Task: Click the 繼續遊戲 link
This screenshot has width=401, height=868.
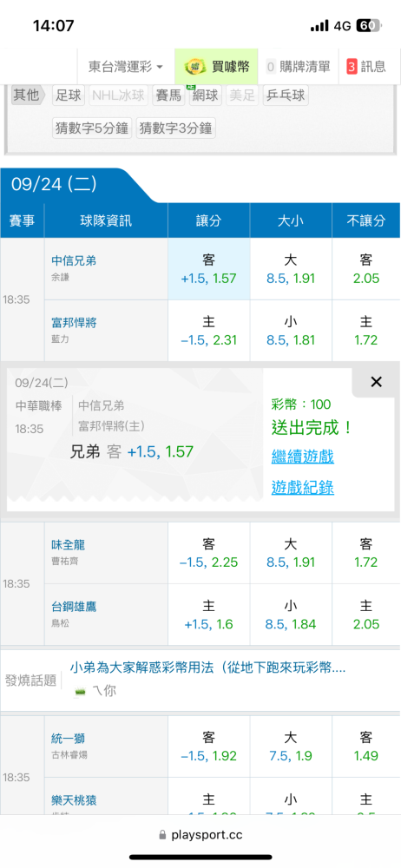Action: [x=302, y=457]
